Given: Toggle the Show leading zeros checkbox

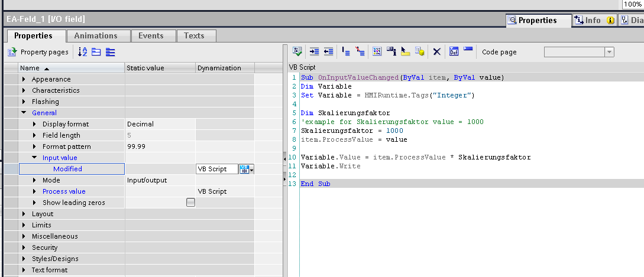Looking at the screenshot, I should click(190, 203).
